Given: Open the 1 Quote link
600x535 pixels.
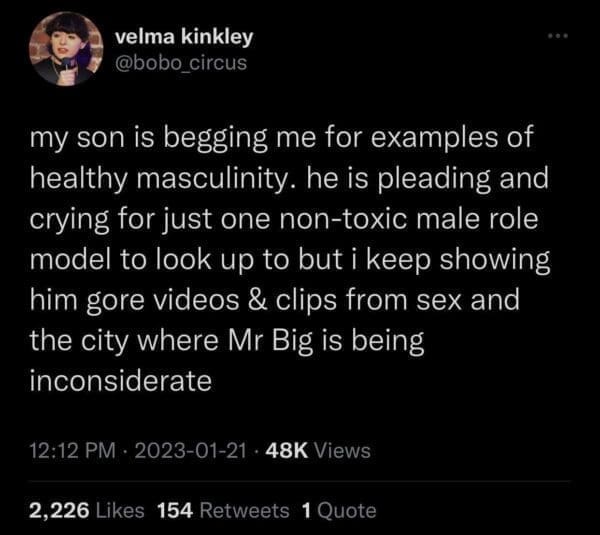Looking at the screenshot, I should tap(338, 510).
